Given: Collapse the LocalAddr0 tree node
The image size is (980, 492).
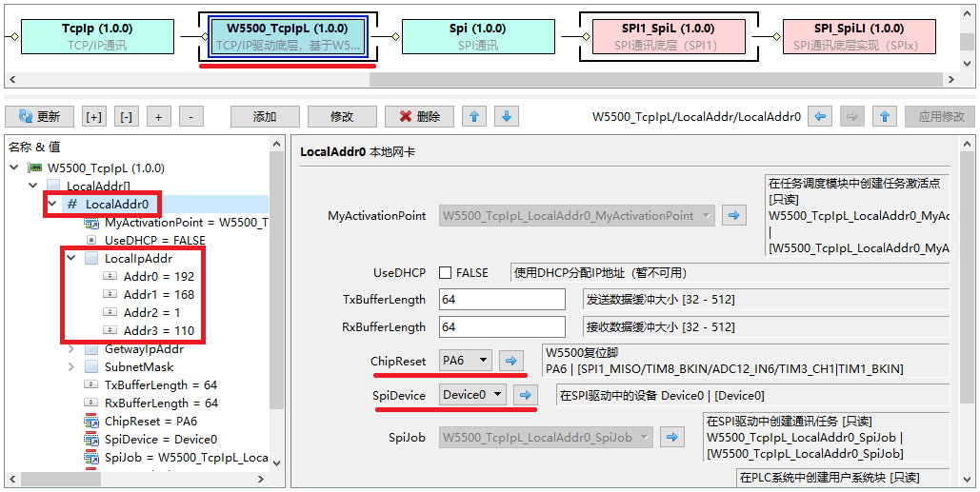Looking at the screenshot, I should pyautogui.click(x=52, y=205).
